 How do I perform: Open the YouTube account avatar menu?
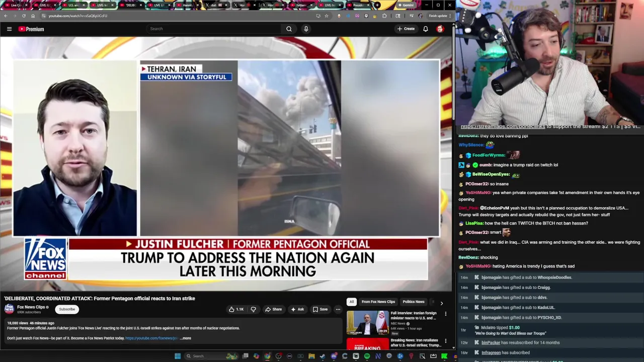point(440,29)
